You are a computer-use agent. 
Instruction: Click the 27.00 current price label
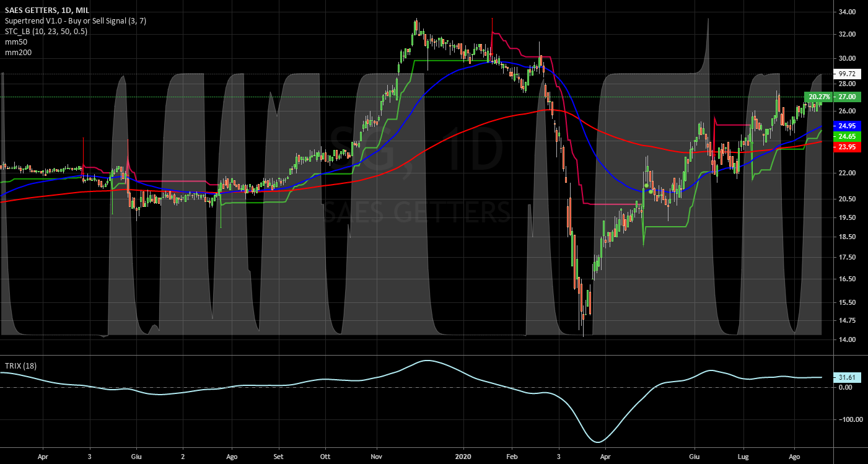pyautogui.click(x=848, y=97)
